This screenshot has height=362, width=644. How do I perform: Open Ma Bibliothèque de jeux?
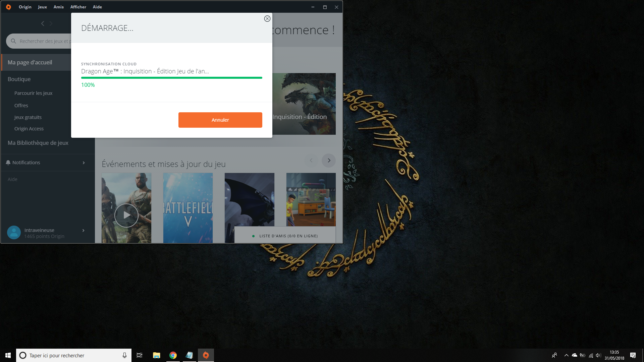38,143
